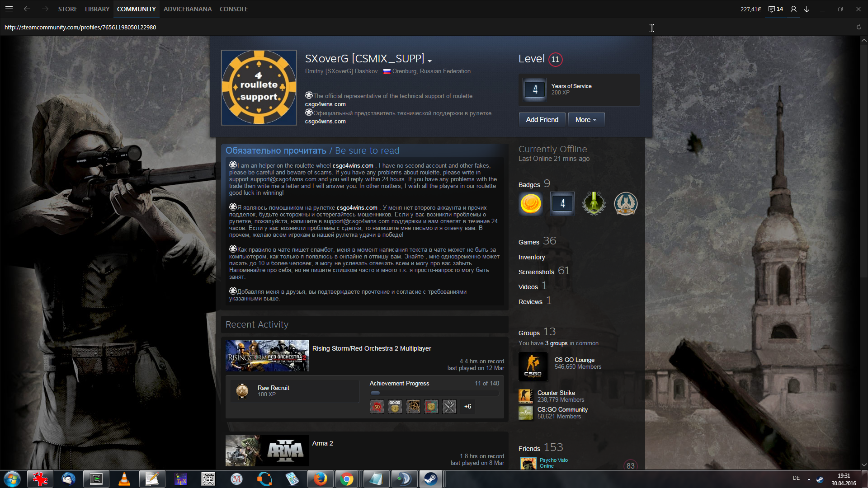Open the downloads arrow icon
Image resolution: width=868 pixels, height=488 pixels.
coord(807,9)
